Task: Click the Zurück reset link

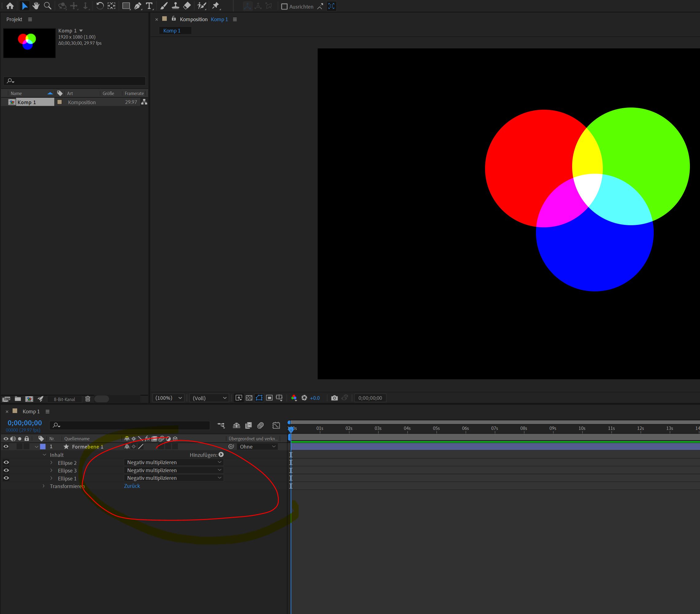Action: 132,486
